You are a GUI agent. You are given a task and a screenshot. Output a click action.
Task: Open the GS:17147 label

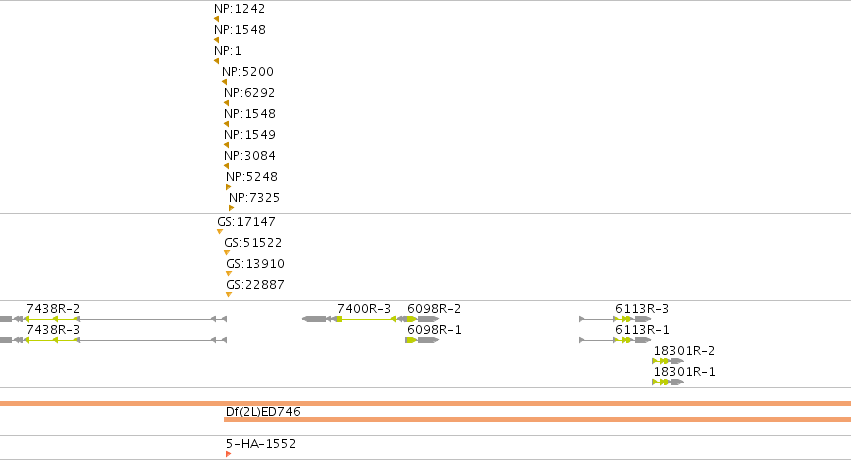click(246, 221)
